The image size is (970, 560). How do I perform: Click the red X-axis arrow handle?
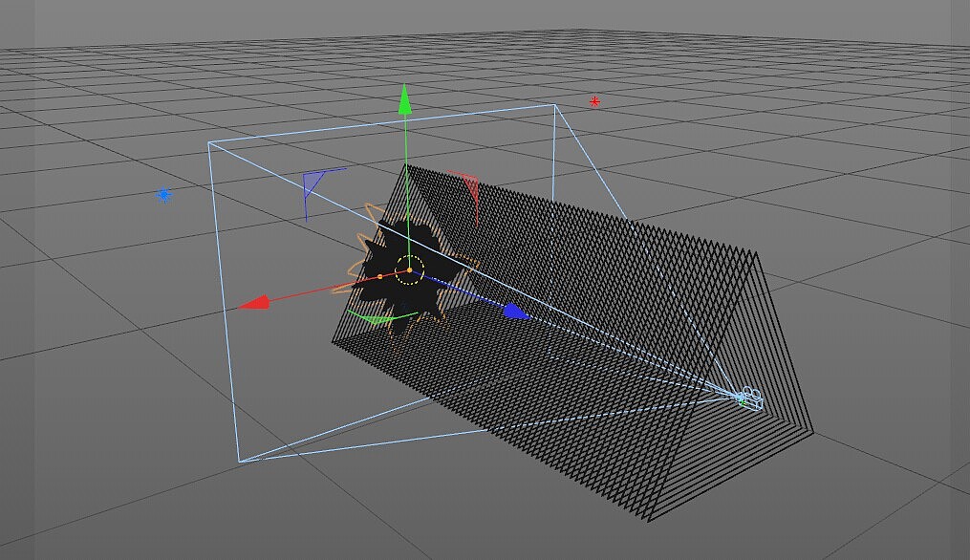point(255,303)
